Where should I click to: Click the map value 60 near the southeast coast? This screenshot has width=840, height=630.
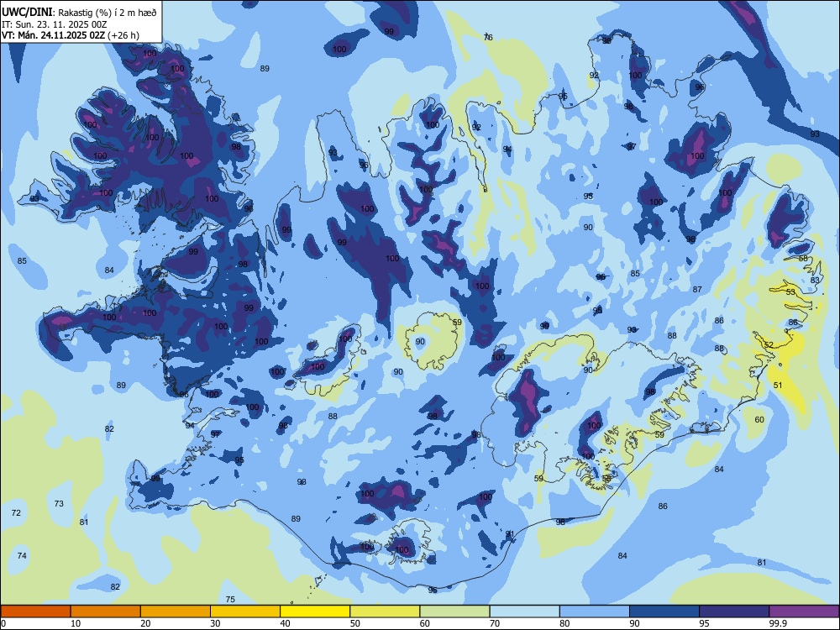[x=759, y=419]
